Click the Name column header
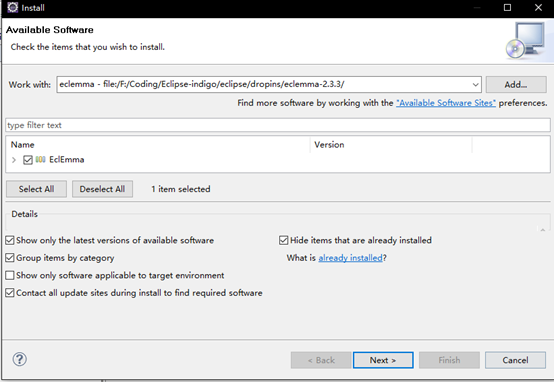 [x=158, y=145]
